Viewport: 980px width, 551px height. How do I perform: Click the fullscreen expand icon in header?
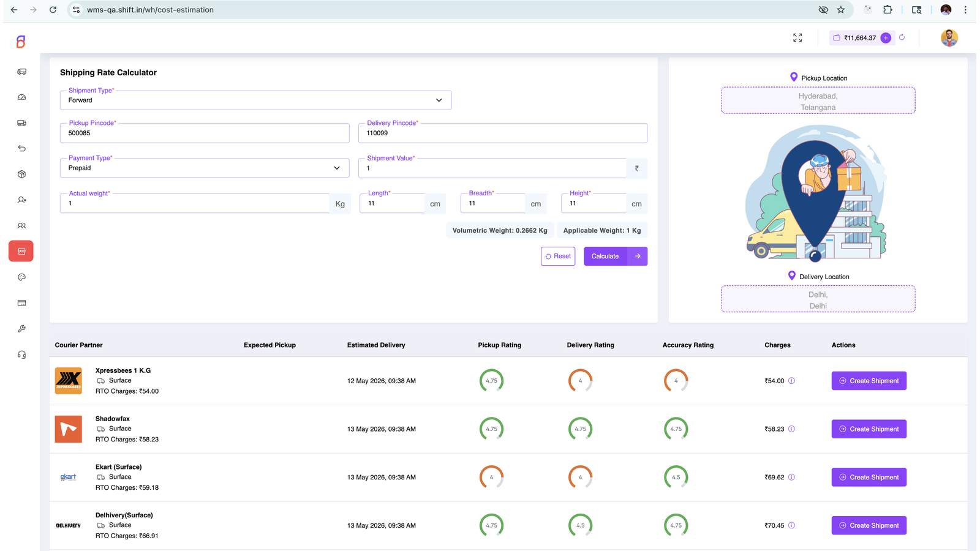pyautogui.click(x=797, y=38)
